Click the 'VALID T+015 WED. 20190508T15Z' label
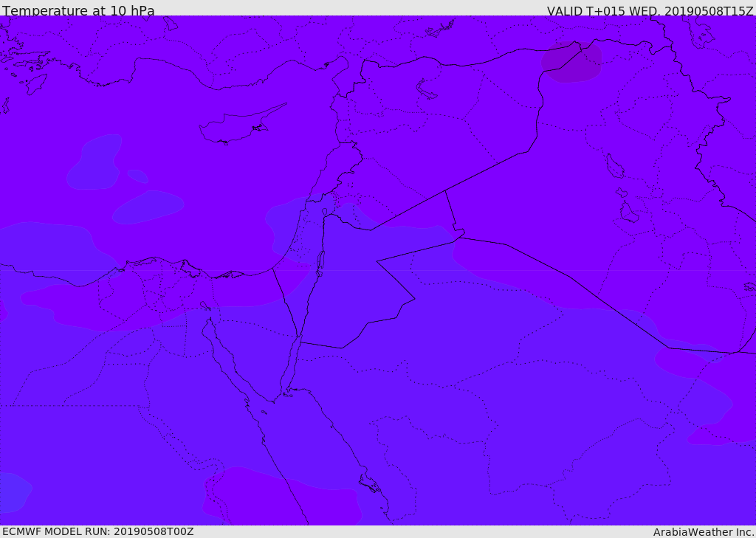Screen dimensions: 756x538 [x=650, y=11]
